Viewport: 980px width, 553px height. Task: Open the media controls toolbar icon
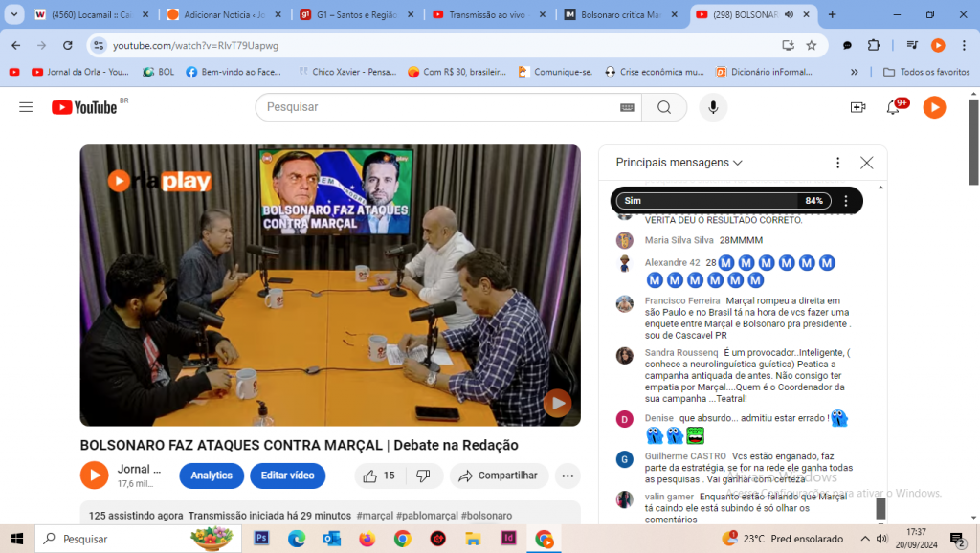912,45
